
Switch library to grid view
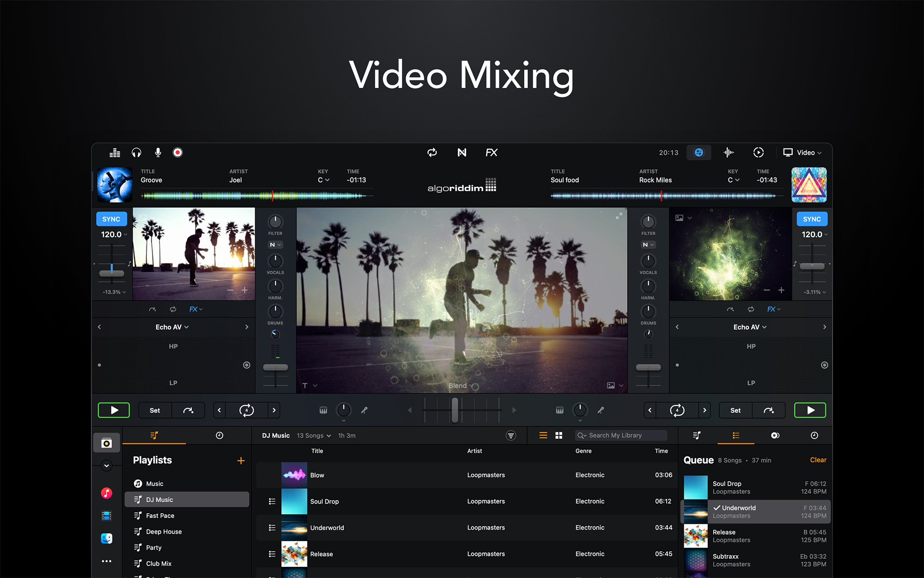click(559, 436)
